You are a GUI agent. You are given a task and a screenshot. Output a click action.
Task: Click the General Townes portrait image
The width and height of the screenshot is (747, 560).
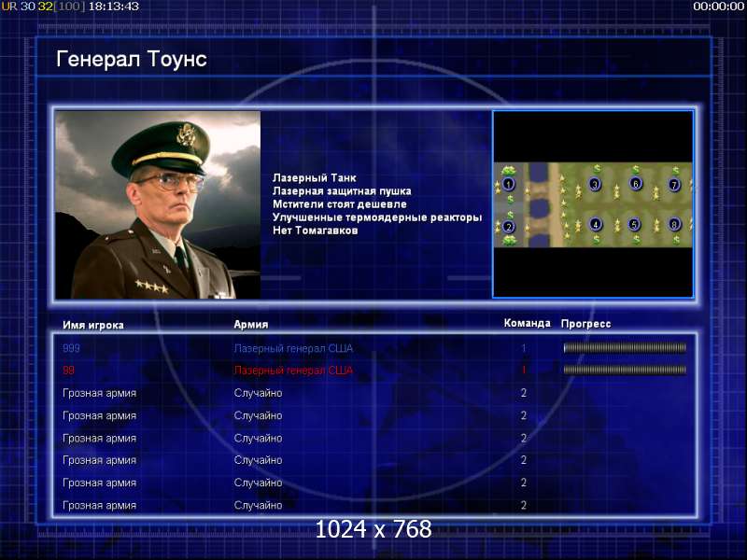[158, 205]
